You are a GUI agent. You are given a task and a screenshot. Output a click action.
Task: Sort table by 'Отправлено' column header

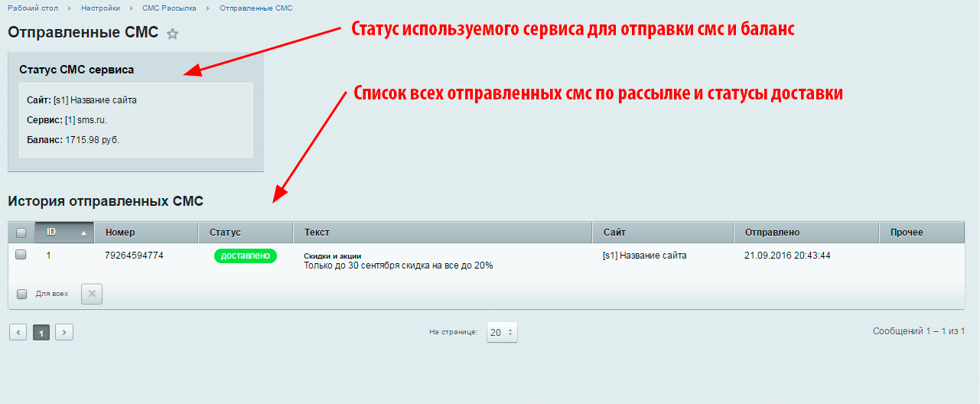[x=771, y=233]
